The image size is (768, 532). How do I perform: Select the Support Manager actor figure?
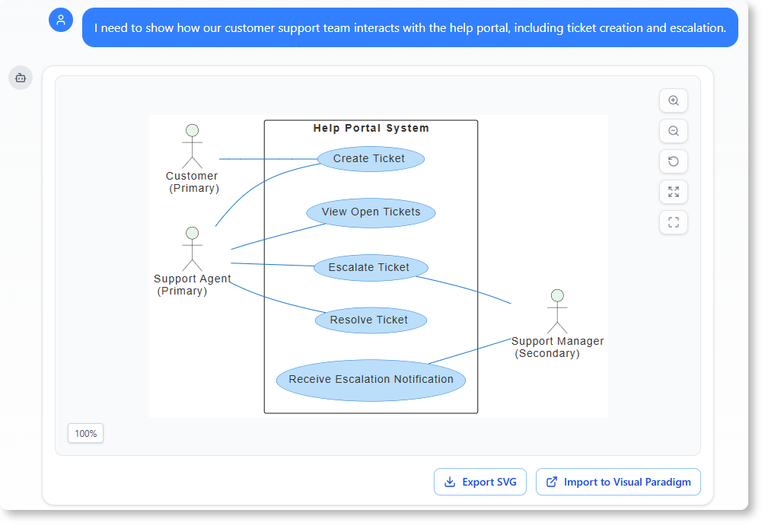pyautogui.click(x=557, y=311)
